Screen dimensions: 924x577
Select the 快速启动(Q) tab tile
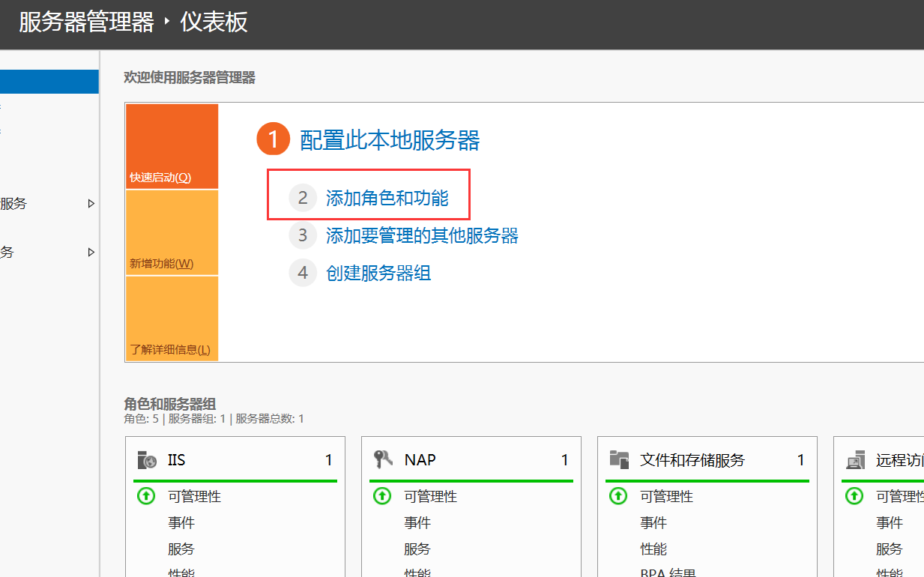click(x=172, y=147)
